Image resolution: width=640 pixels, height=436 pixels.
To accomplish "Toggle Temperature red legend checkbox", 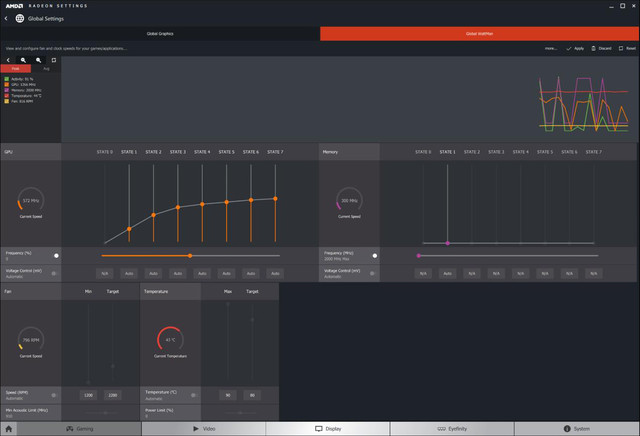I will [7, 96].
